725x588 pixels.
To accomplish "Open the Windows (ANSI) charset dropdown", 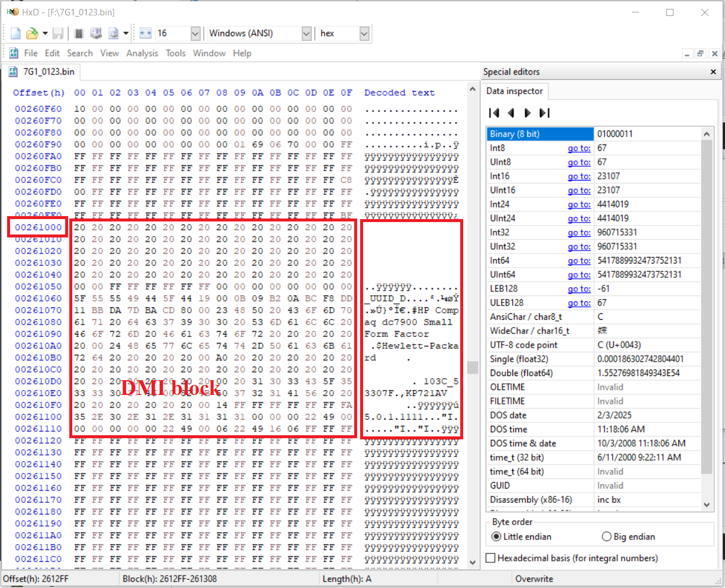I will [306, 34].
